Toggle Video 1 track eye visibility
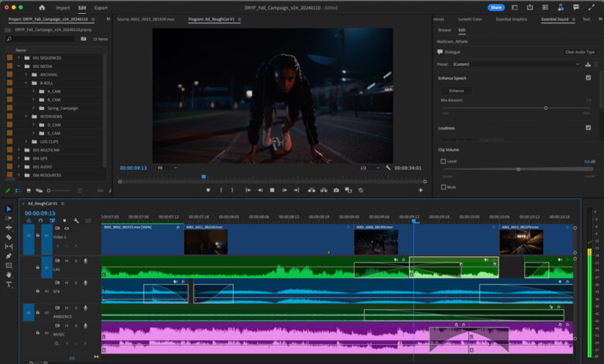This screenshot has width=604, height=364. [67, 228]
